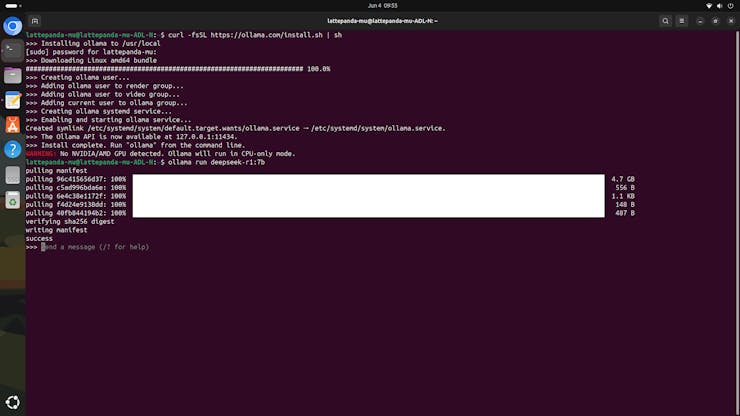Click the terminal title 'lattepanda-mu@lattepanda-mu-ADL-N'
Viewport: 740px width, 416px height.
pyautogui.click(x=382, y=21)
